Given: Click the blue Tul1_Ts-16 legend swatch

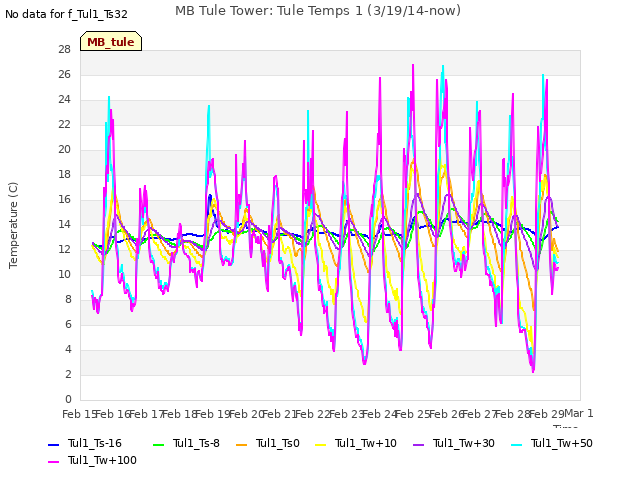Looking at the screenshot, I should 53,444.
